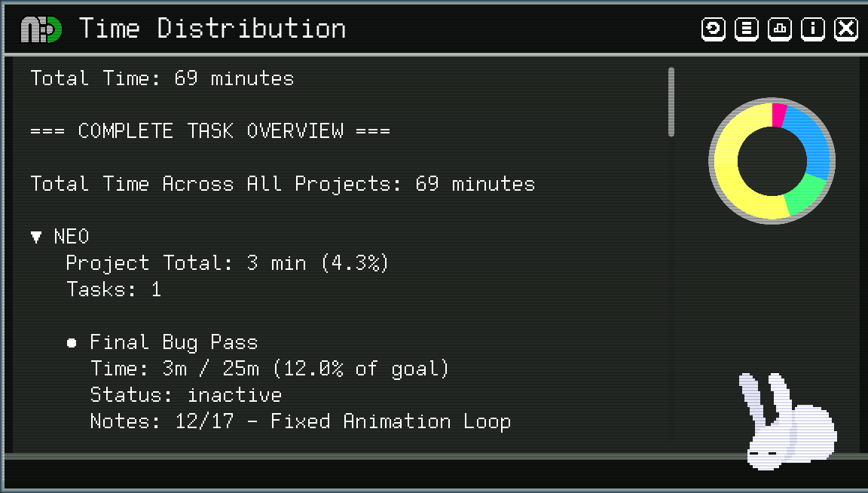Select the NEO project name
This screenshot has height=493, width=868.
(x=72, y=237)
